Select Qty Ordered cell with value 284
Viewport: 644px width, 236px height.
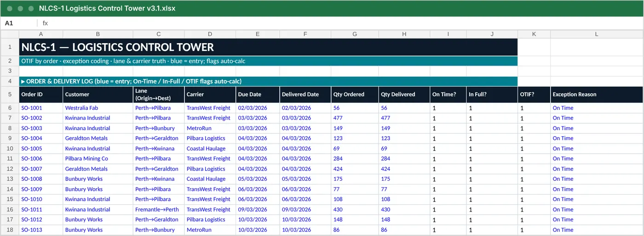[355, 159]
